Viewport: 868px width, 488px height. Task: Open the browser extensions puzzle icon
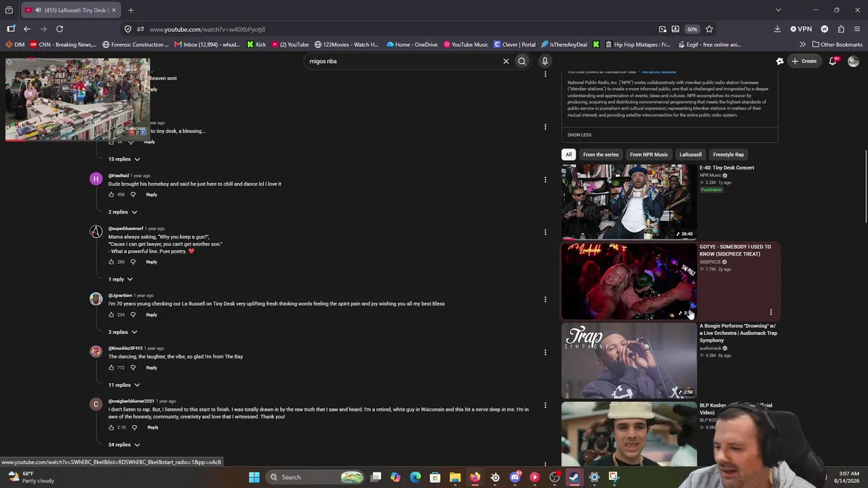pos(841,29)
